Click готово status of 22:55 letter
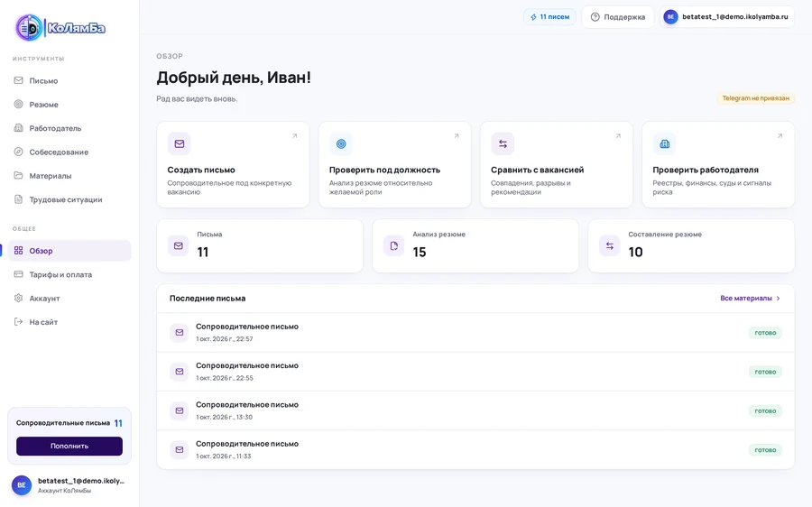The width and height of the screenshot is (812, 507). 765,372
